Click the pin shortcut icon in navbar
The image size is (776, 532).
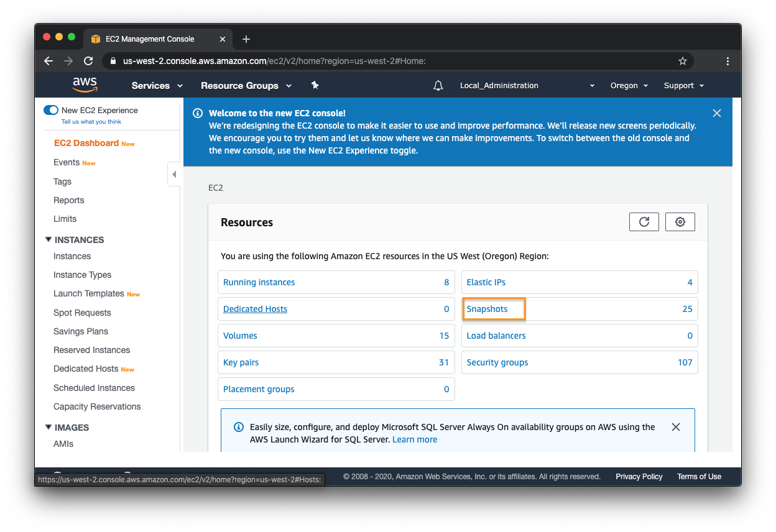[315, 85]
